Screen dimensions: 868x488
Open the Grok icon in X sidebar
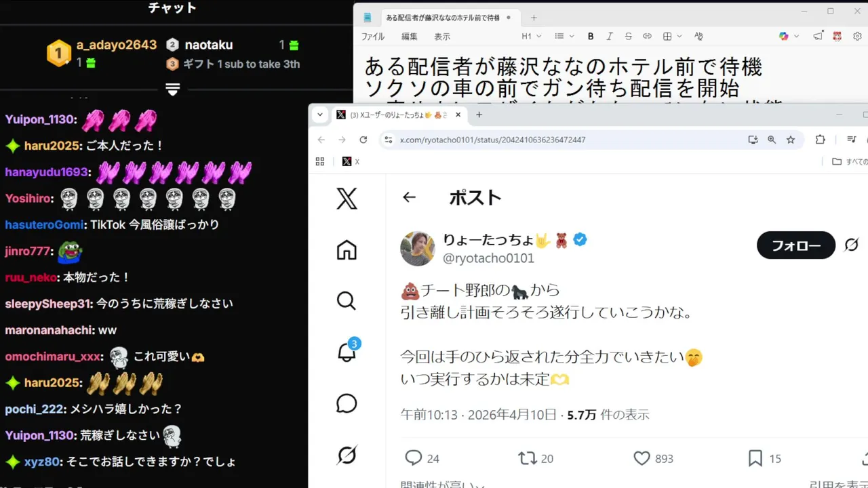tap(347, 455)
